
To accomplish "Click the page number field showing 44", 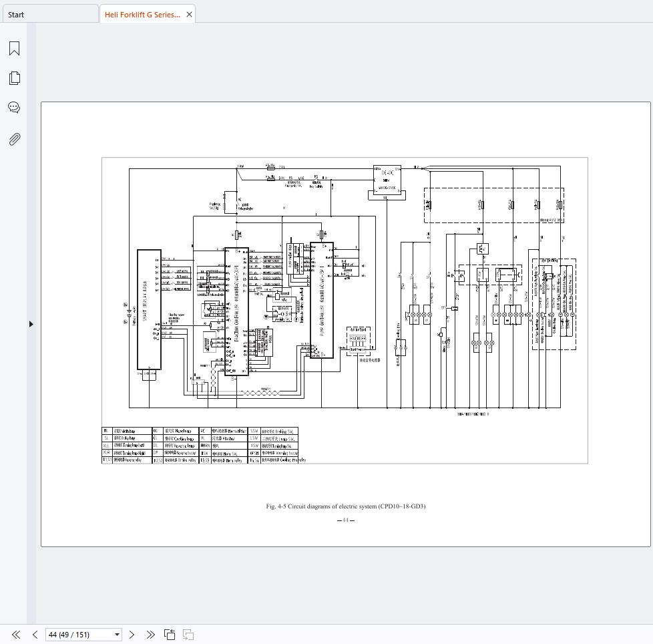I will (78, 635).
